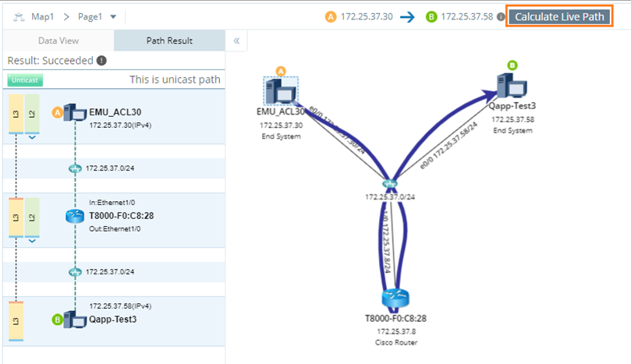Click the T8000-F0:C8:28 router icon in path result

point(75,216)
